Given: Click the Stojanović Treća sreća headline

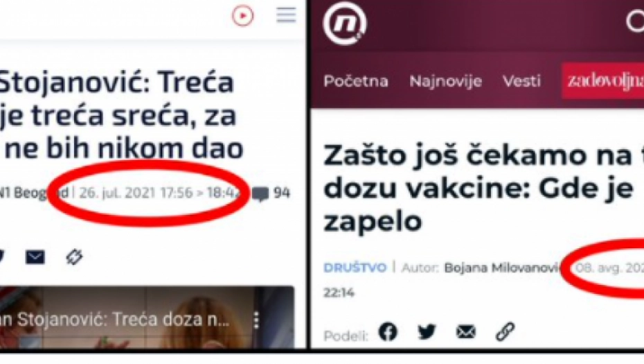Looking at the screenshot, I should tap(122, 115).
